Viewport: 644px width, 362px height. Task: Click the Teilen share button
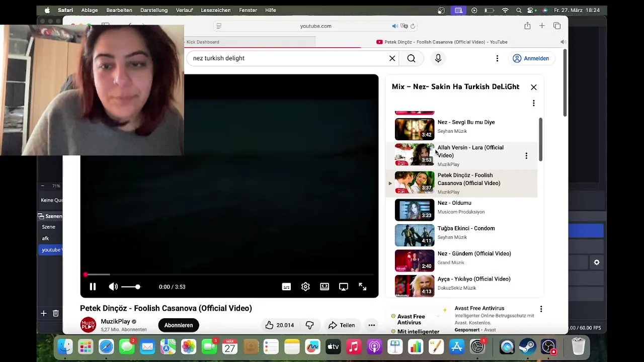342,325
